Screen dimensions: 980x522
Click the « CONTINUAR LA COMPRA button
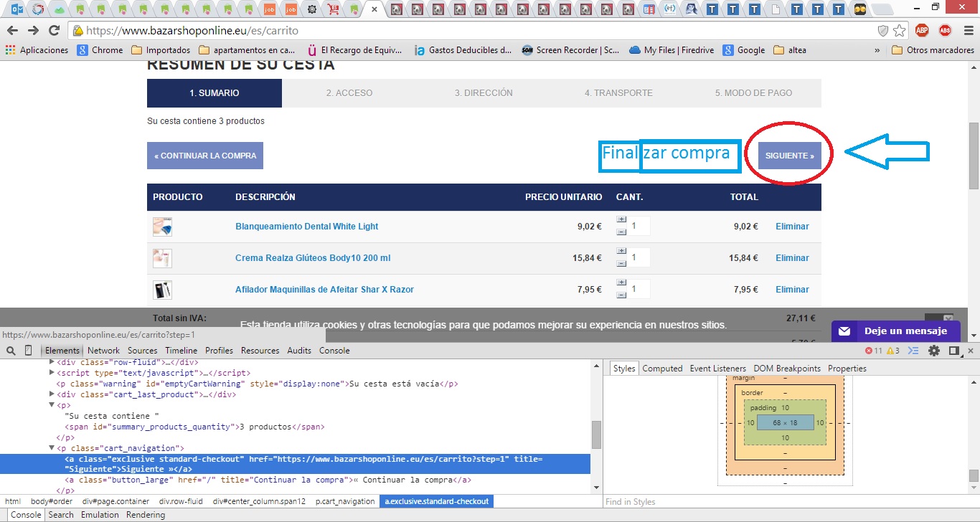[x=205, y=156]
